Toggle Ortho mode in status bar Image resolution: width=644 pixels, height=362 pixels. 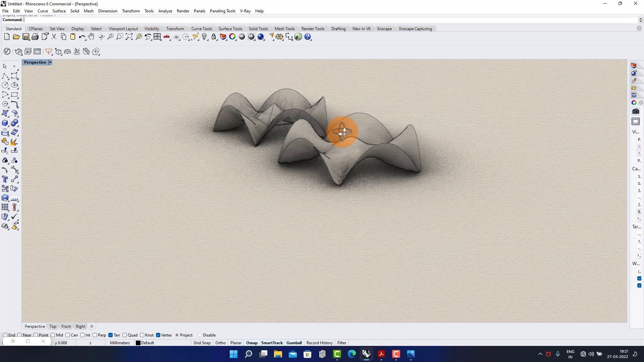tap(220, 343)
